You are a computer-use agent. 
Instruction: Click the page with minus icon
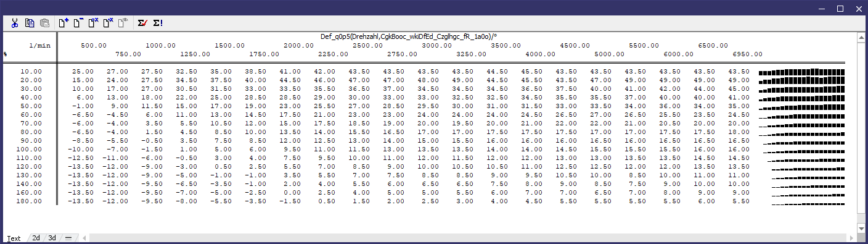[78, 23]
